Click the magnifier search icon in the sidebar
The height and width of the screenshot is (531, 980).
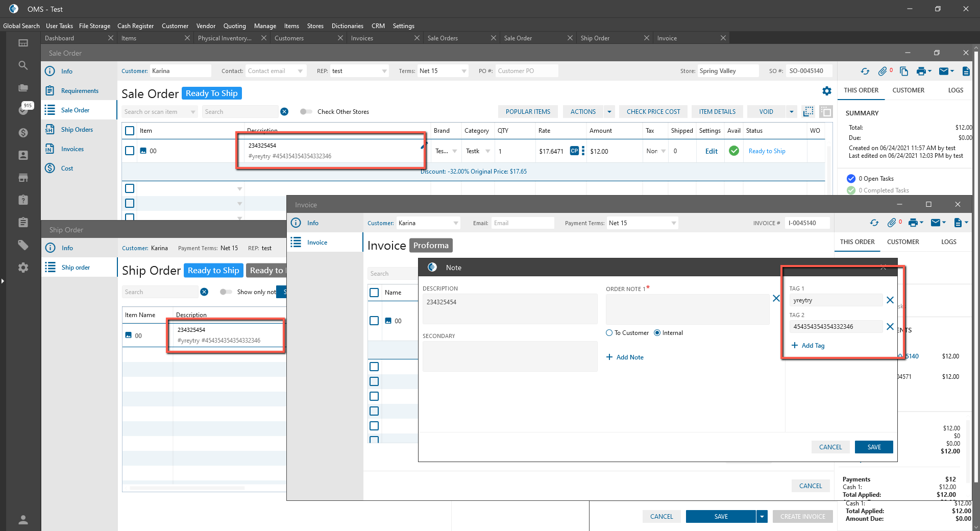pos(23,65)
